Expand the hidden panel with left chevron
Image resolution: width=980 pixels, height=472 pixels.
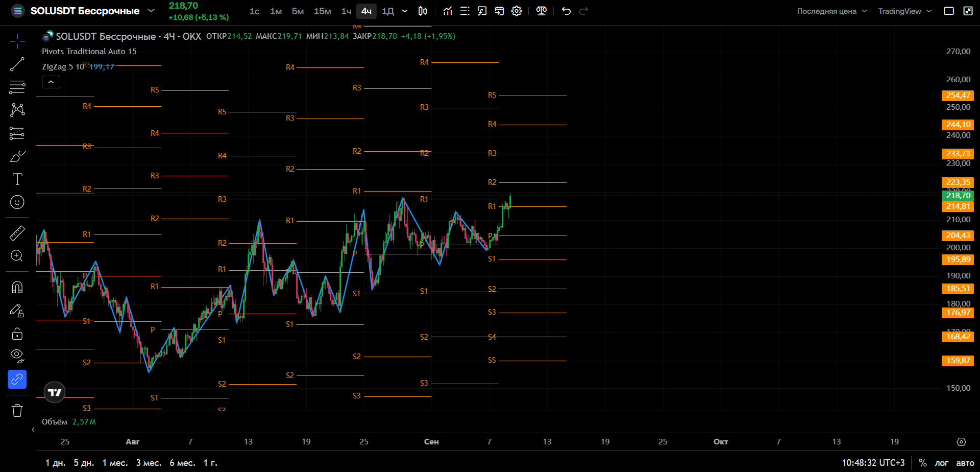pos(33,430)
